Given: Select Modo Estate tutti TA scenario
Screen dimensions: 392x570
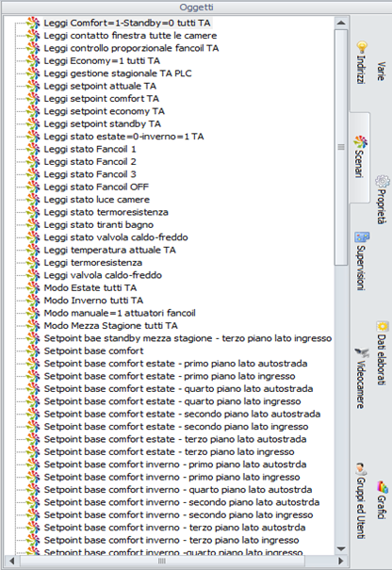Looking at the screenshot, I should (x=90, y=288).
